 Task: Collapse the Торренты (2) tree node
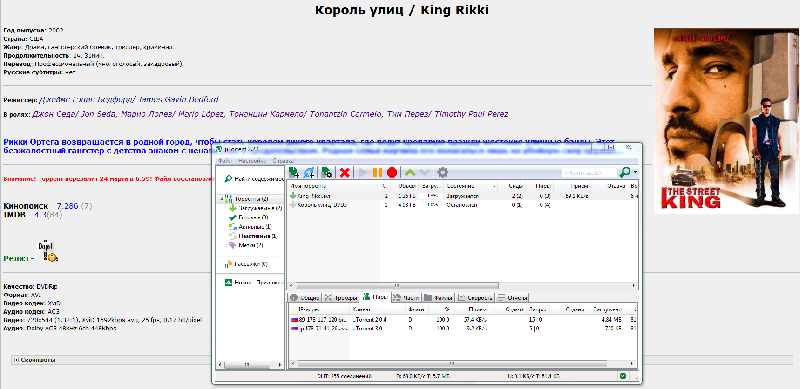point(221,199)
